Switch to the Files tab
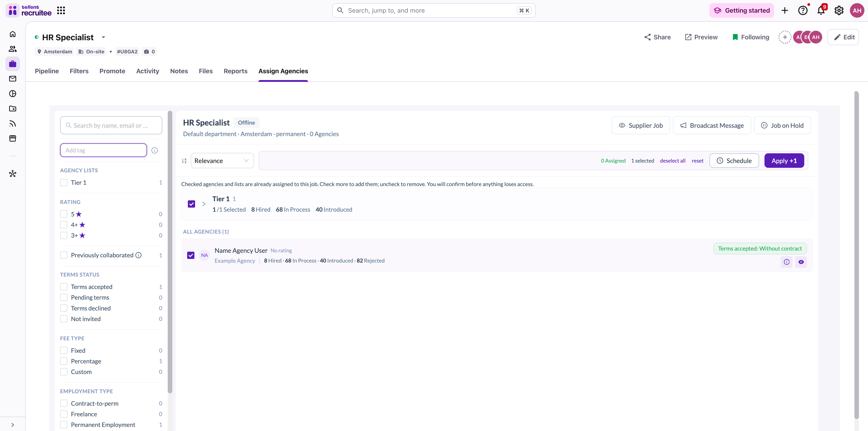Screen dimensions: 868x431 (205, 71)
